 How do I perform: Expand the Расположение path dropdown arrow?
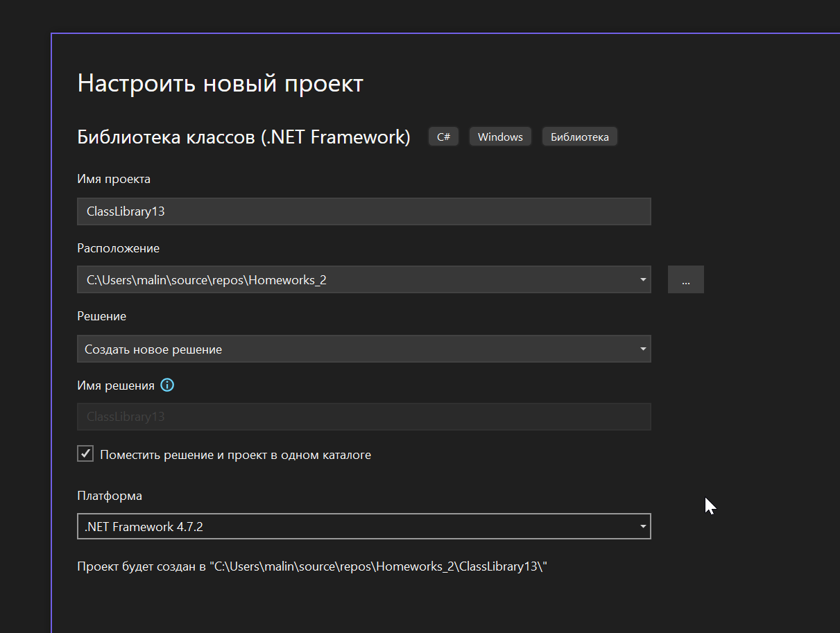[643, 280]
